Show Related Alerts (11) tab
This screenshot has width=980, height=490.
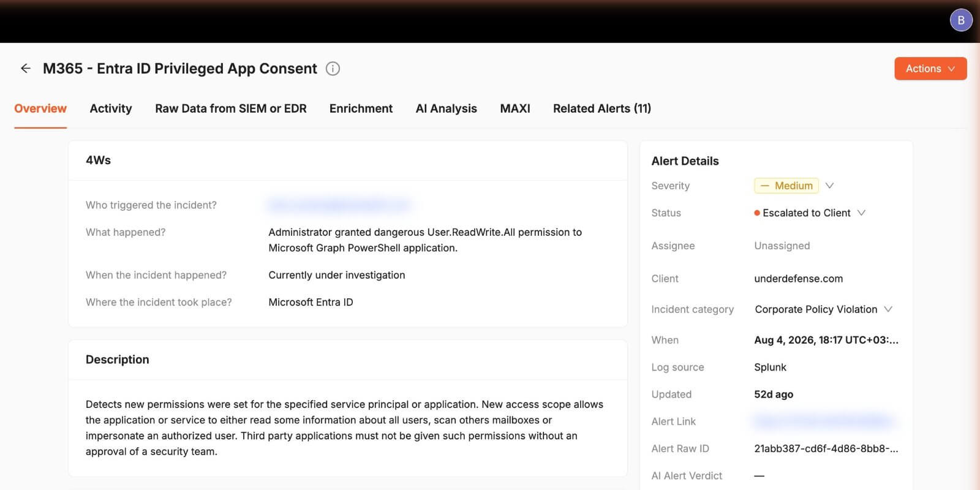point(602,108)
